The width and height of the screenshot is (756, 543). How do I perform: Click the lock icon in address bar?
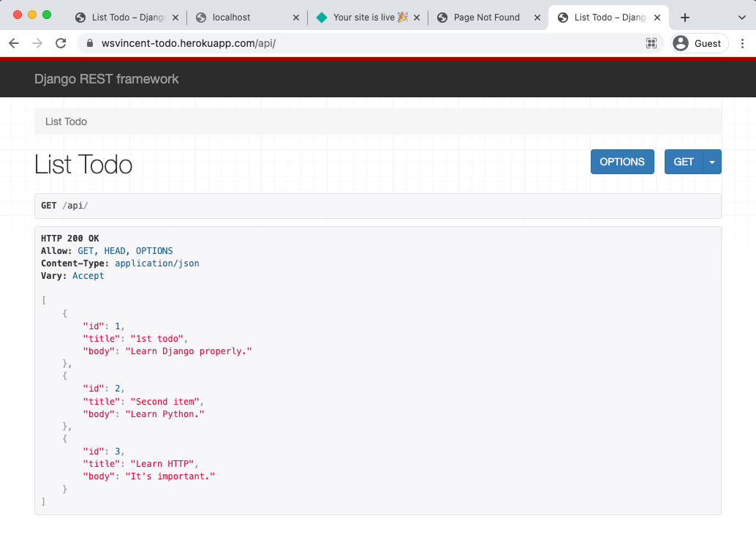[90, 43]
